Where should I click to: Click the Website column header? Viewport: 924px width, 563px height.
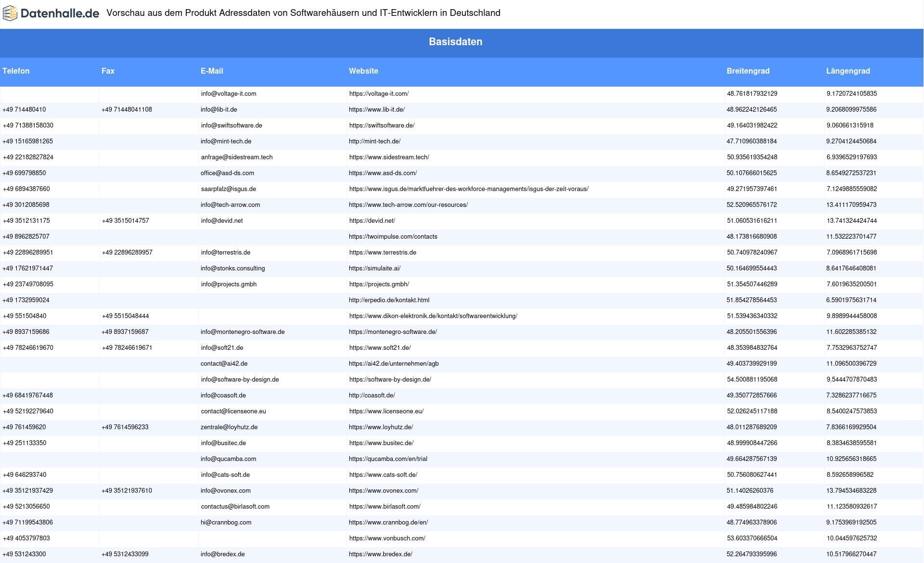363,71
